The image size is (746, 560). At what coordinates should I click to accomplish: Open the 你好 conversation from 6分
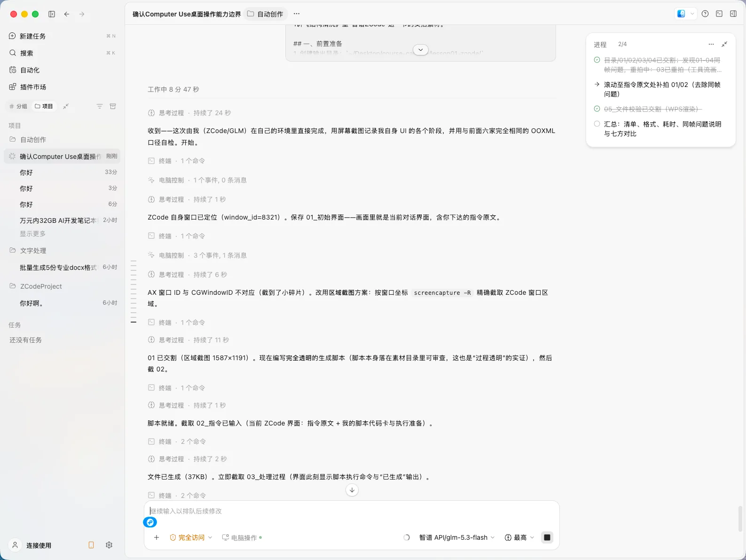(62, 205)
